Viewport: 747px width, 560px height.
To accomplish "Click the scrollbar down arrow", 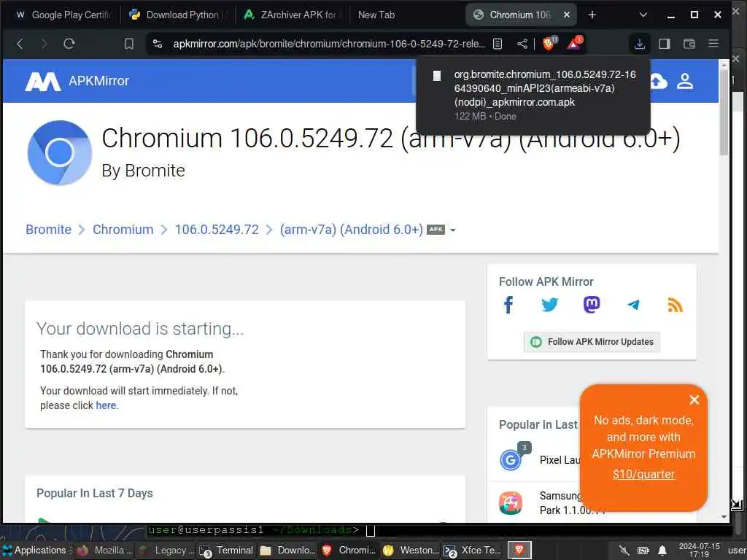I will (724, 517).
